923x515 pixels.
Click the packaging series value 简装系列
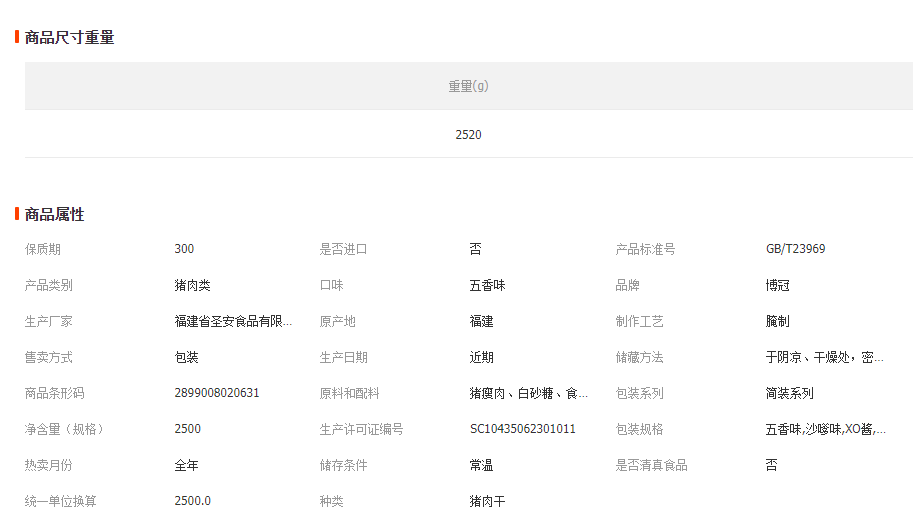[789, 394]
